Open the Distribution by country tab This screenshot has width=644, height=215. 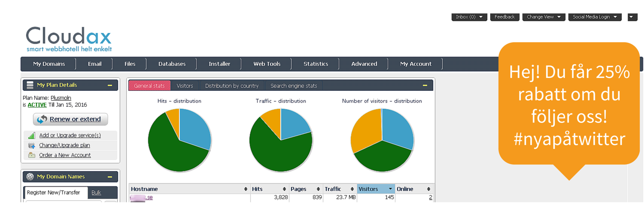point(232,86)
